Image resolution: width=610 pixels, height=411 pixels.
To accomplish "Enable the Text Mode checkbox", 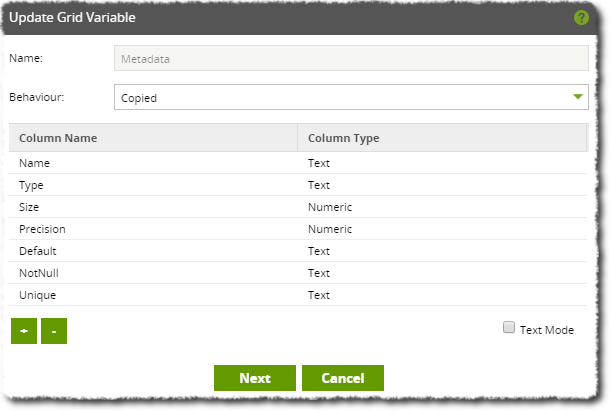I will tap(508, 327).
